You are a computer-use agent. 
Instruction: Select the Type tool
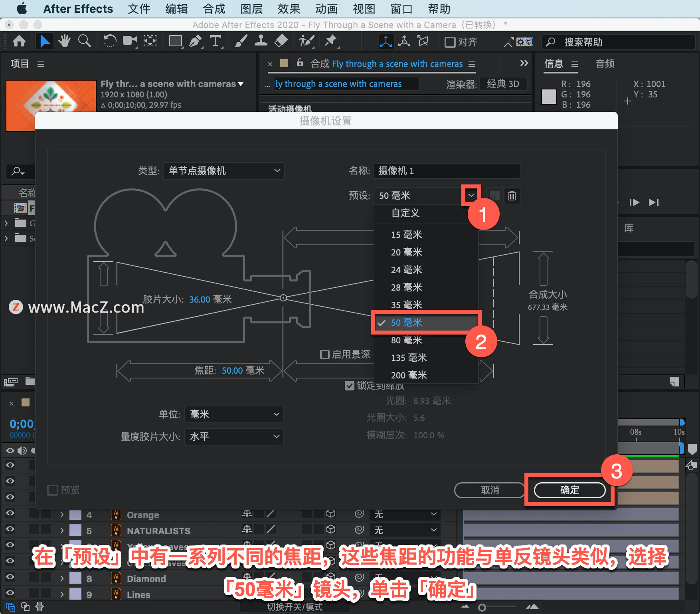(216, 41)
